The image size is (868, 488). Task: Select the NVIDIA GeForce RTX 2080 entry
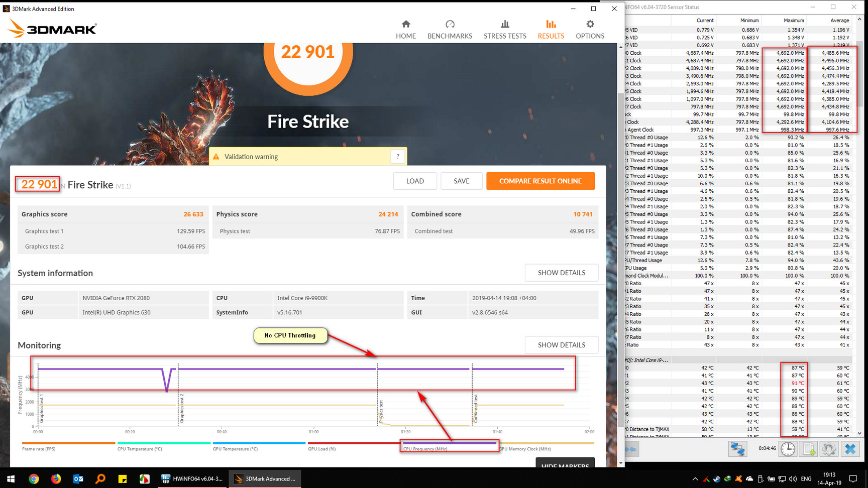tap(116, 298)
